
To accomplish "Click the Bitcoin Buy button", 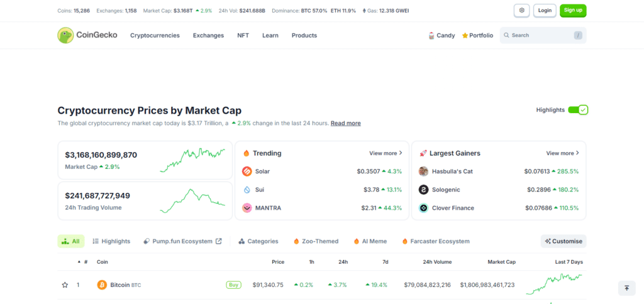I will [234, 285].
